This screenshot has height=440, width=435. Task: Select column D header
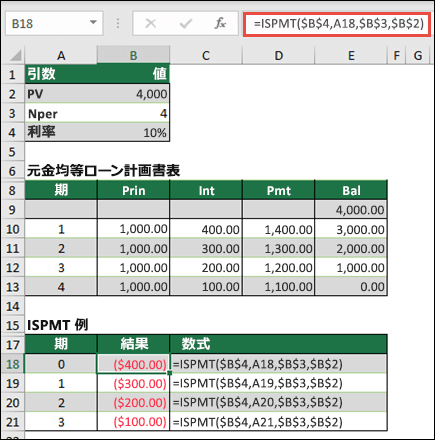point(279,55)
